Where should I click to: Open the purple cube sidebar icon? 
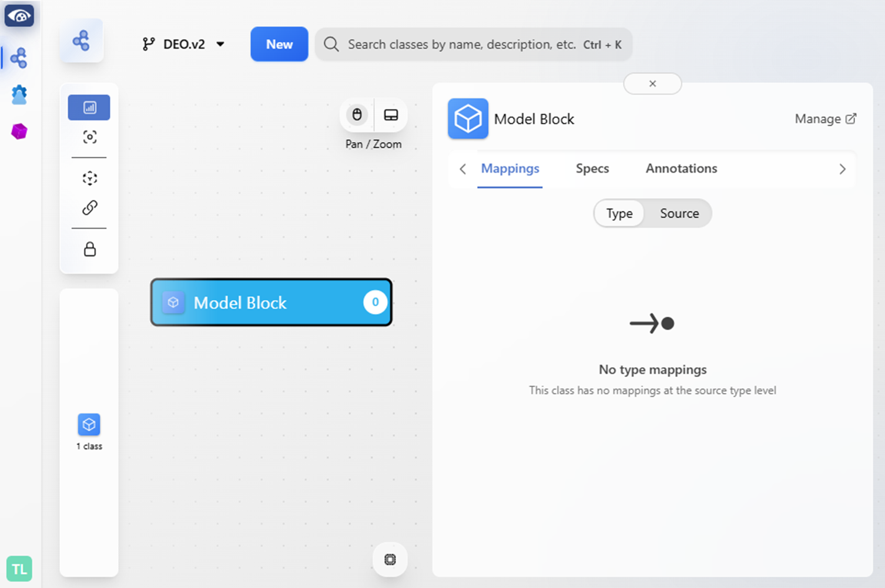click(19, 131)
